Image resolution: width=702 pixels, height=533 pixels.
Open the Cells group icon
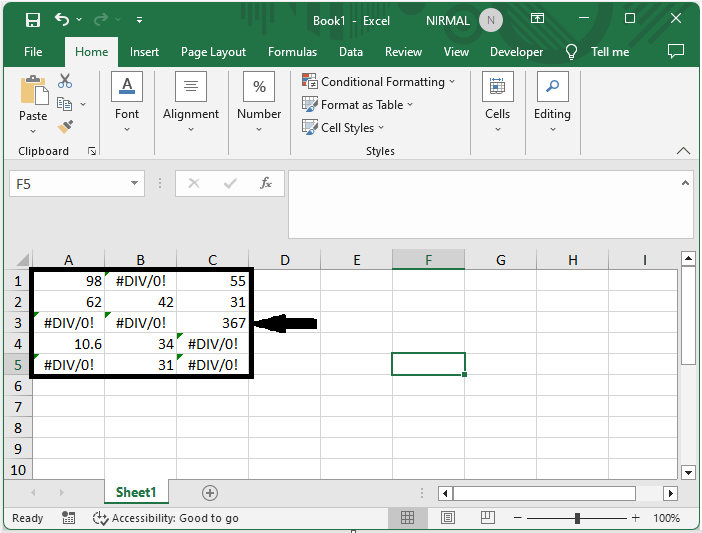pos(497,88)
